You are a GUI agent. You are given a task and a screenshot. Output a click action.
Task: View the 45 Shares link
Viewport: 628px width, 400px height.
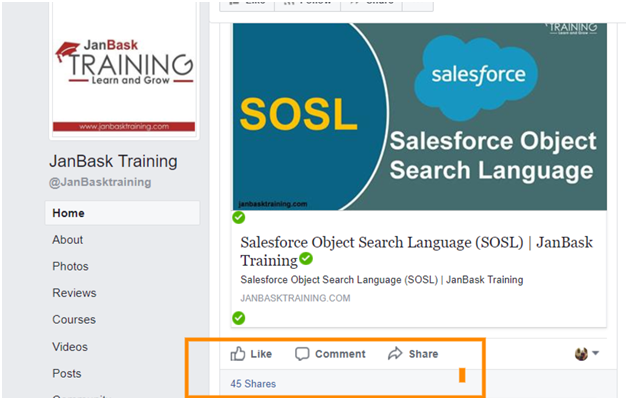pyautogui.click(x=253, y=384)
